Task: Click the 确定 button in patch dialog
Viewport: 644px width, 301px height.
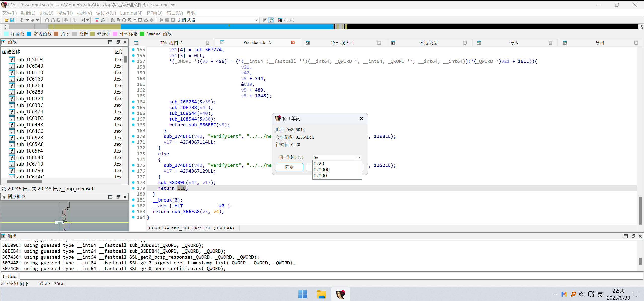Action: (x=289, y=167)
